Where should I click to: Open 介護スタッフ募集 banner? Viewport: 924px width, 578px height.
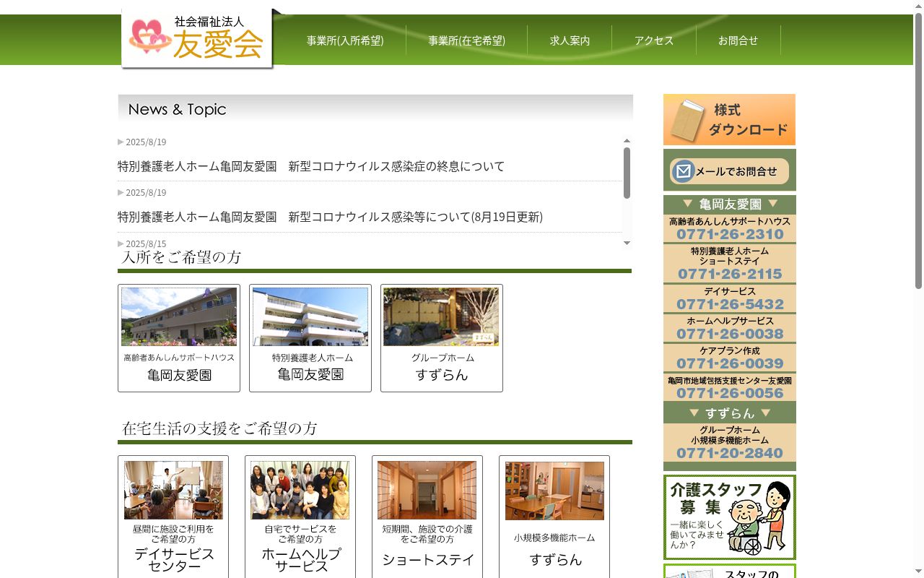[x=730, y=517]
